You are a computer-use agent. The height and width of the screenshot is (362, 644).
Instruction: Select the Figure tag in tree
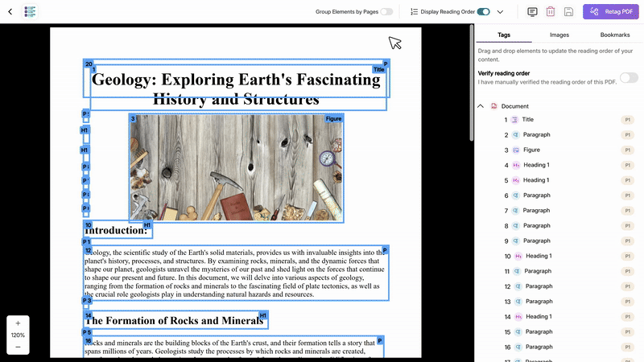tap(531, 150)
